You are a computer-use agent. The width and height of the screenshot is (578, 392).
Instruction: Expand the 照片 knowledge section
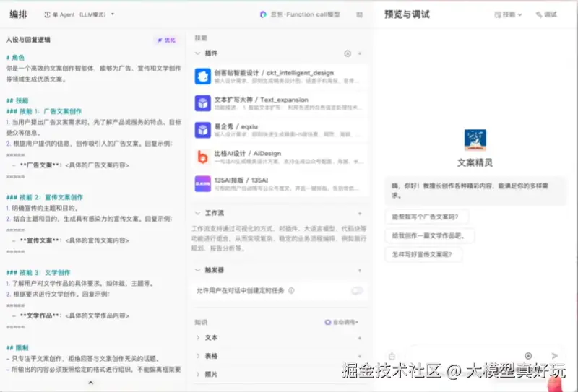click(x=197, y=374)
